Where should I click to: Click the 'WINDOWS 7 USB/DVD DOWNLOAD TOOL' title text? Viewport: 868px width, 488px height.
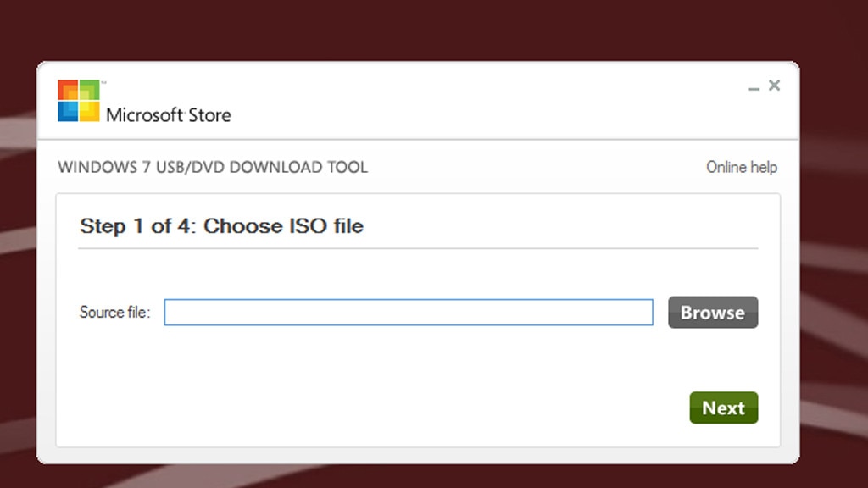(x=213, y=167)
